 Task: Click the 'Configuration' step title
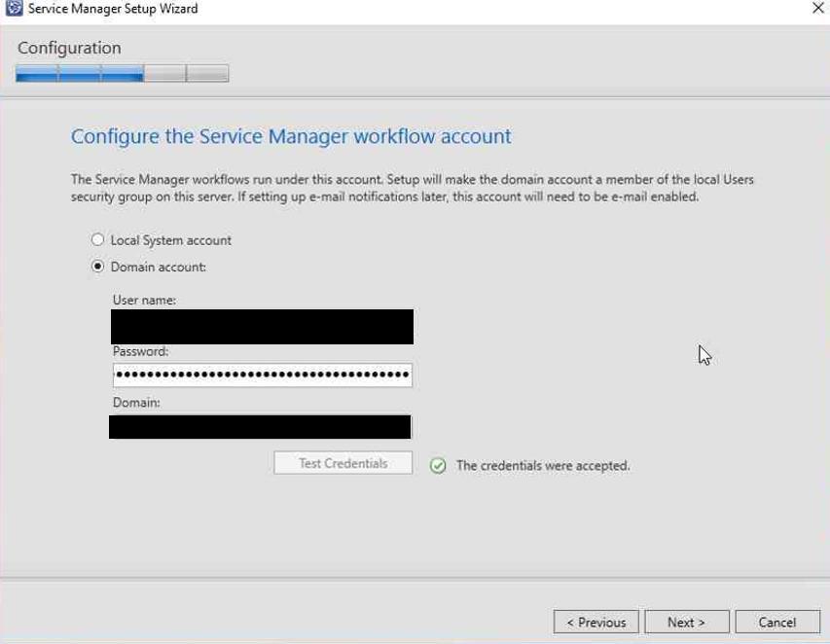pyautogui.click(x=69, y=48)
